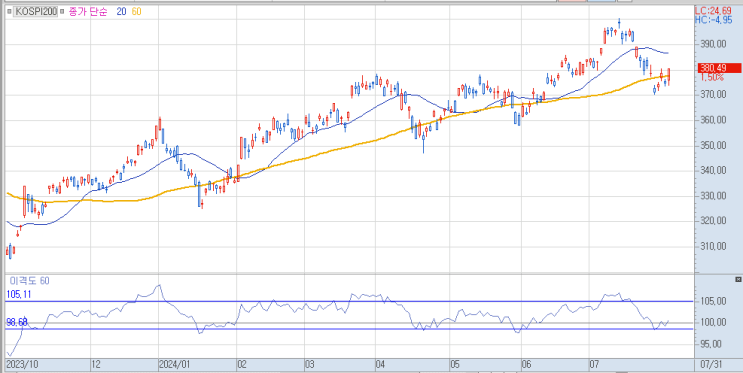Select the orange 60-period moving average label
Screen dimensions: 743x373
[x=136, y=12]
